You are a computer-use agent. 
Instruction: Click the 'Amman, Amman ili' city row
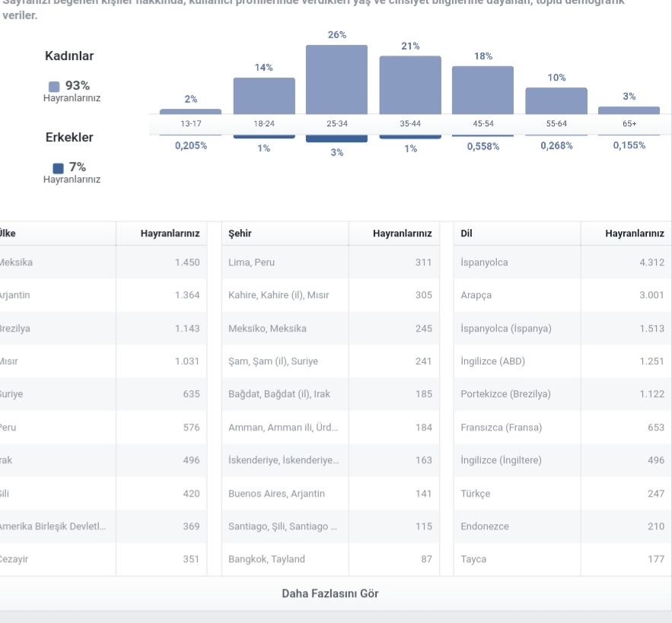click(x=330, y=428)
